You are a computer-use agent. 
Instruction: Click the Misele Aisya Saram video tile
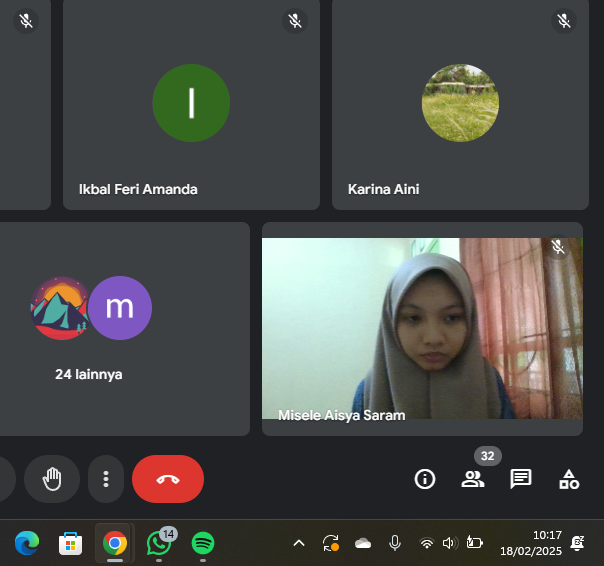click(x=422, y=328)
